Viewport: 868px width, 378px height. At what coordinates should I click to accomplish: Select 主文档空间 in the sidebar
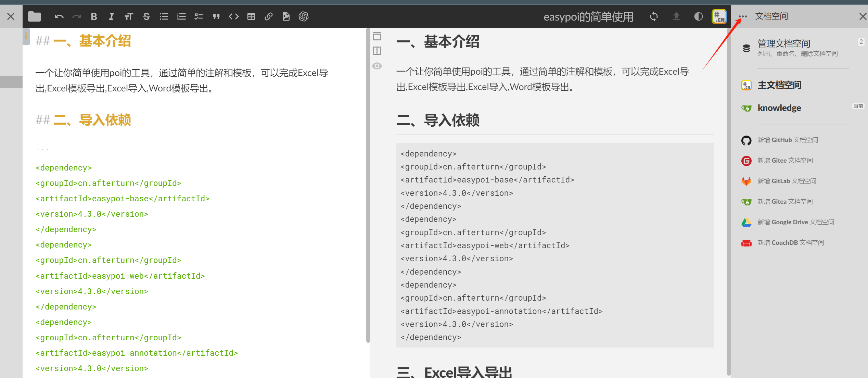779,85
